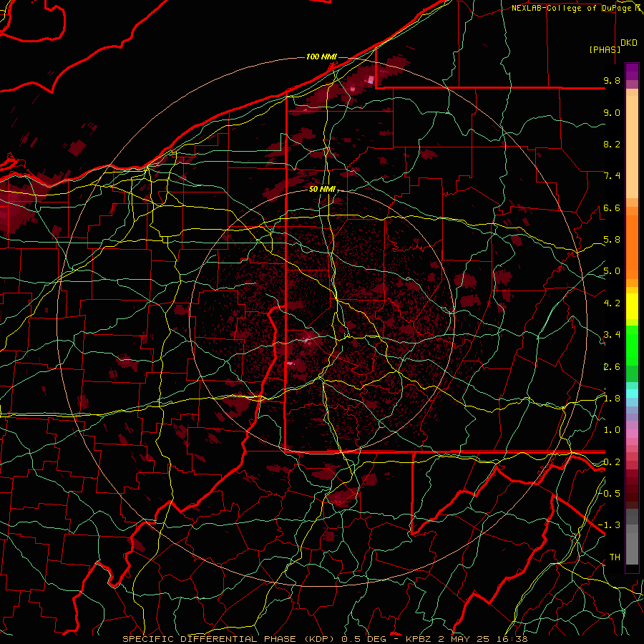Image resolution: width=644 pixels, height=644 pixels.
Task: Pick the yellow segment of the color bar
Action: point(632,306)
